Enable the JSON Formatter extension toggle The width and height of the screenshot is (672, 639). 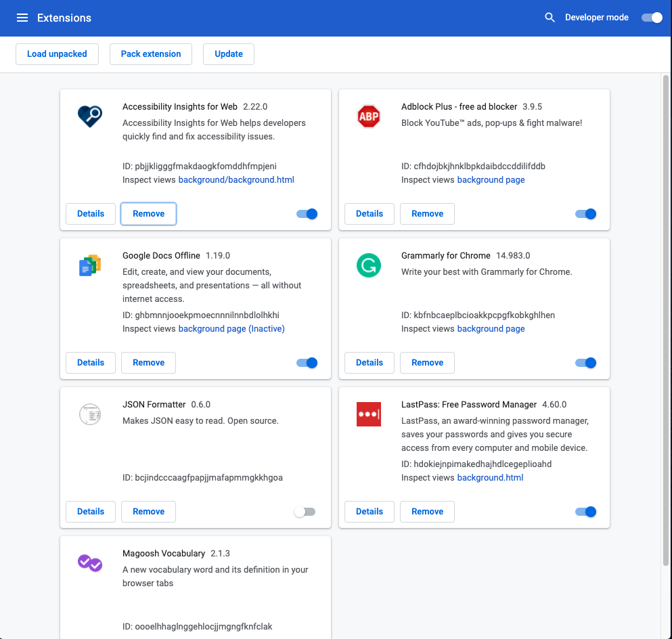click(x=305, y=512)
